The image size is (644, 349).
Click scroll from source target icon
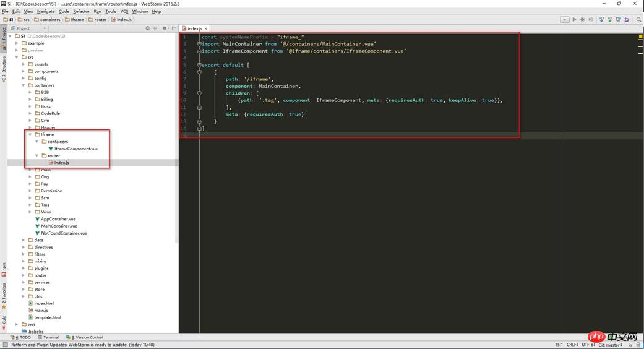click(147, 28)
